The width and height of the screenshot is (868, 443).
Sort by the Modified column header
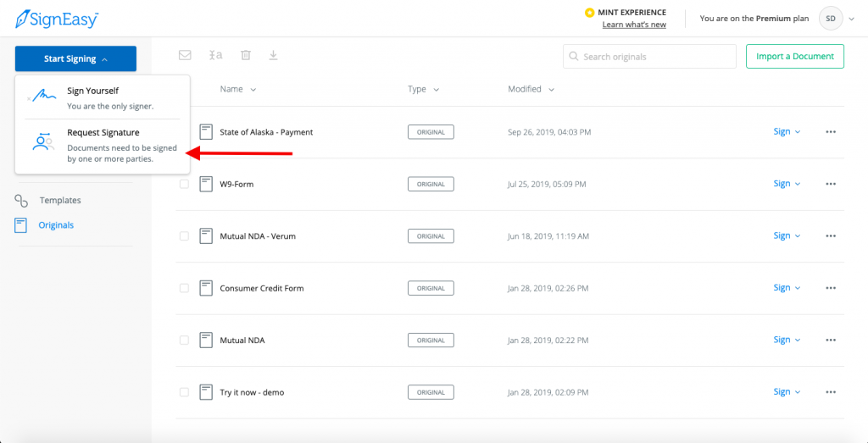coord(531,89)
